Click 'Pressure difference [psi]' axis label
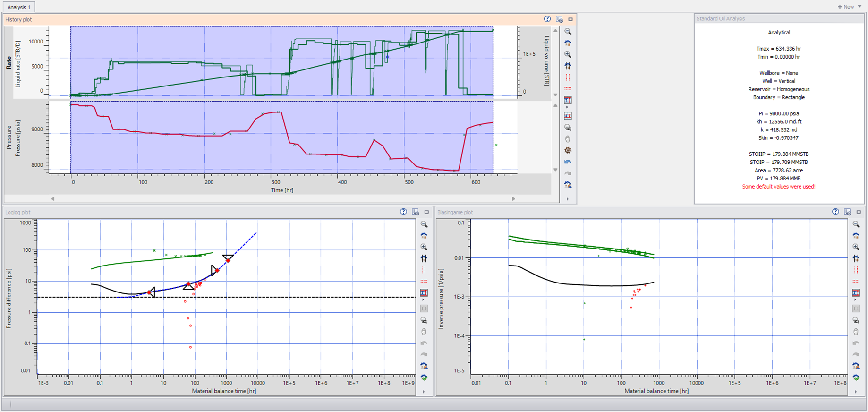The image size is (868, 412). (9, 299)
